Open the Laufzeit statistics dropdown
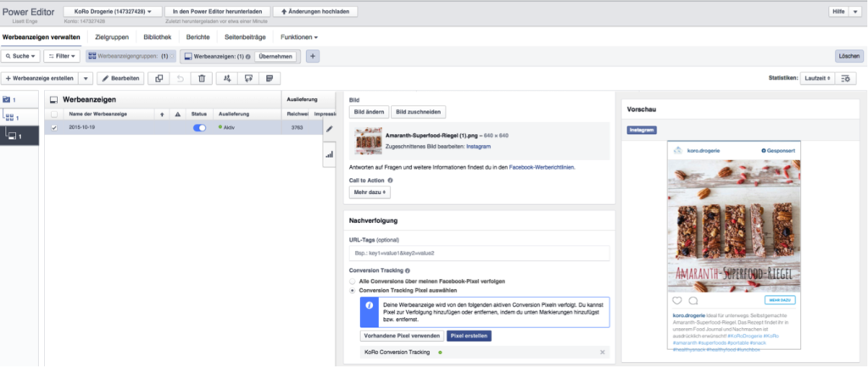 (x=818, y=79)
